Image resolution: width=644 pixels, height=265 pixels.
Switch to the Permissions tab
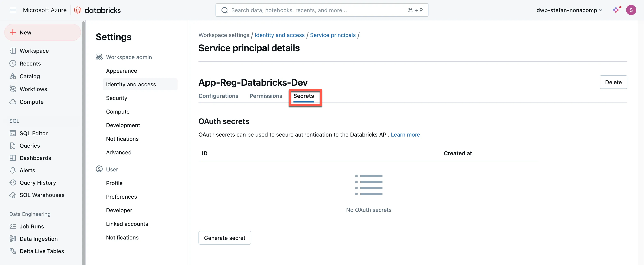point(266,96)
